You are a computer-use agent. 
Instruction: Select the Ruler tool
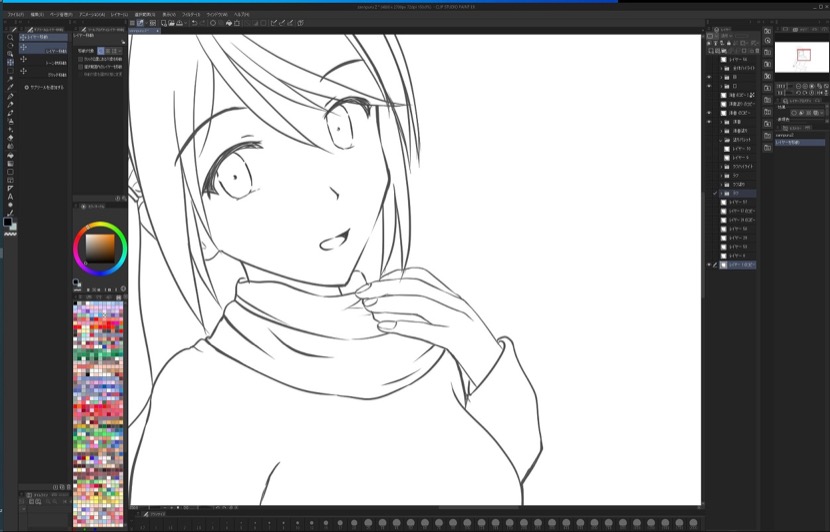tap(10, 188)
